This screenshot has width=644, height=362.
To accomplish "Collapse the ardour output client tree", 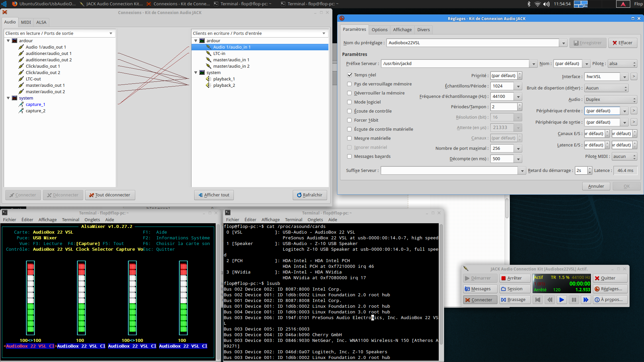I will [x=8, y=41].
